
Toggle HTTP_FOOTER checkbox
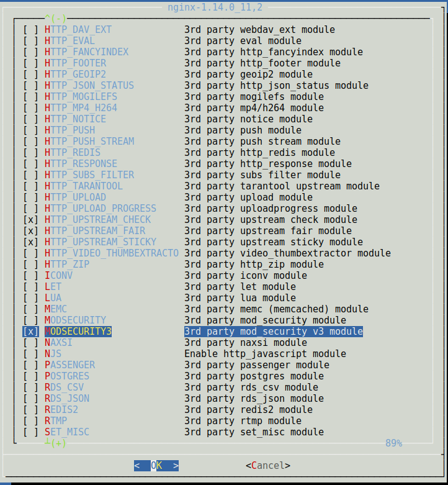click(x=30, y=63)
